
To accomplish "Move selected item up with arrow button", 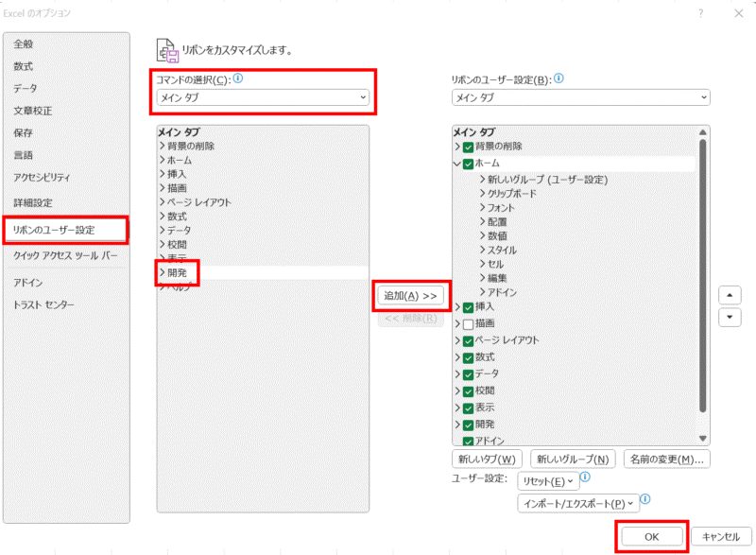I will click(730, 295).
